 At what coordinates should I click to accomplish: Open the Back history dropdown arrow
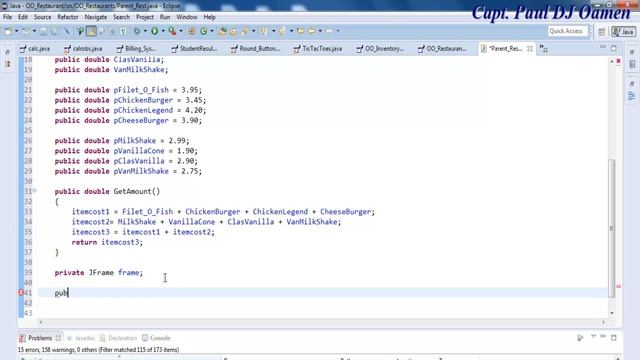point(320,31)
